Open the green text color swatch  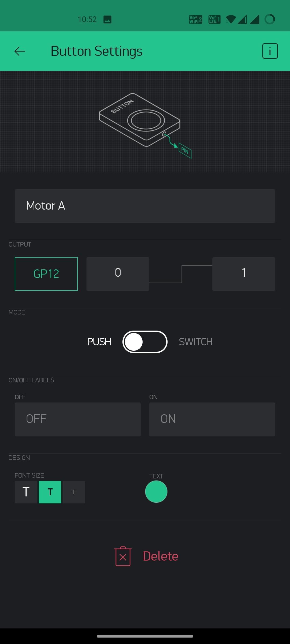(x=156, y=492)
